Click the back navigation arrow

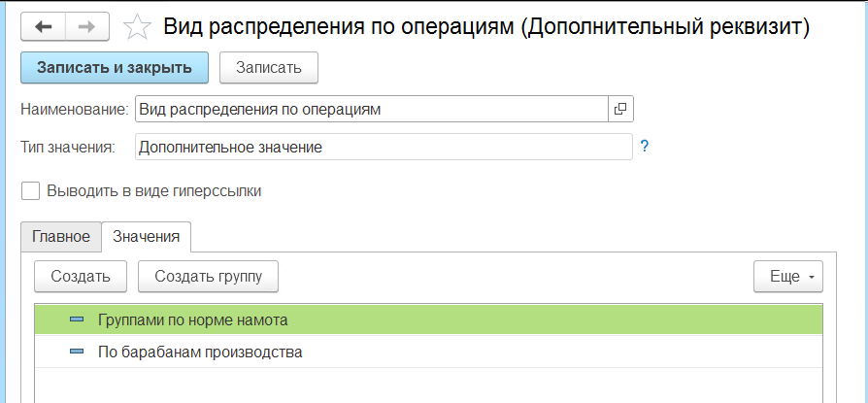(43, 27)
